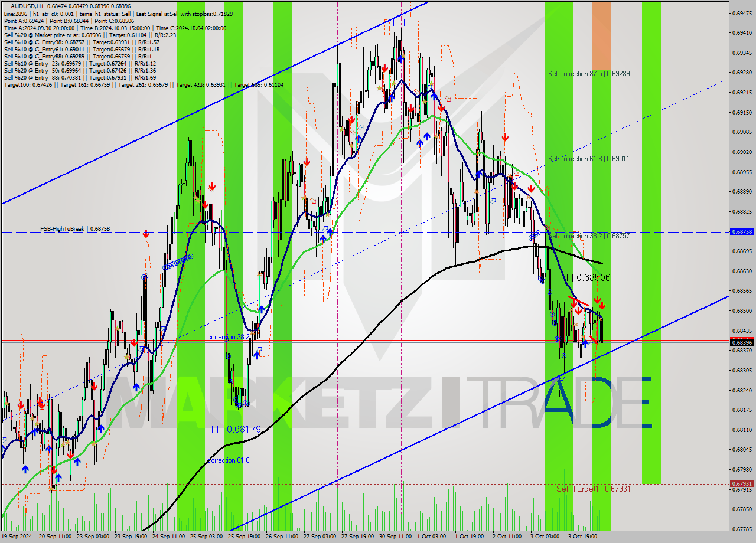Click the 0.69345 price axis label

pos(742,53)
